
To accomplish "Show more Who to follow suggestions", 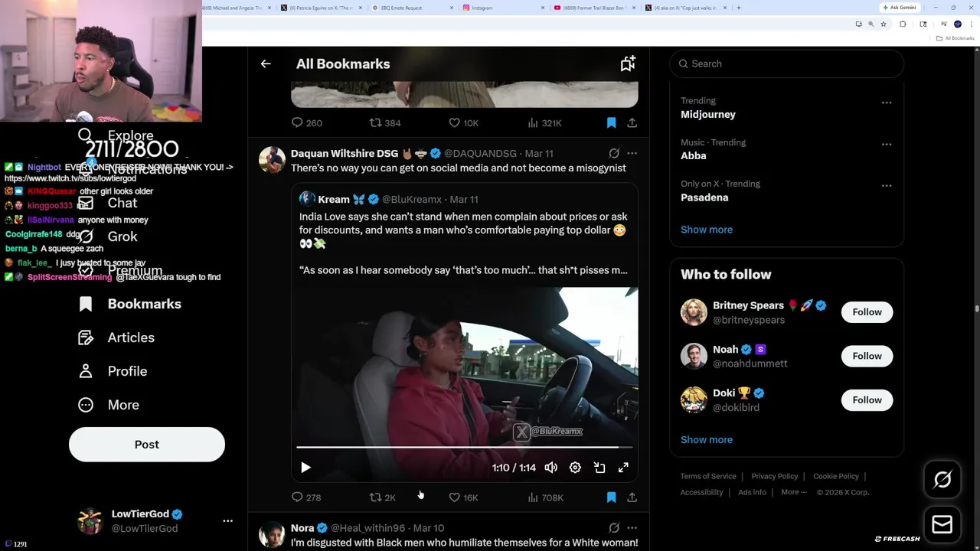I will point(706,440).
